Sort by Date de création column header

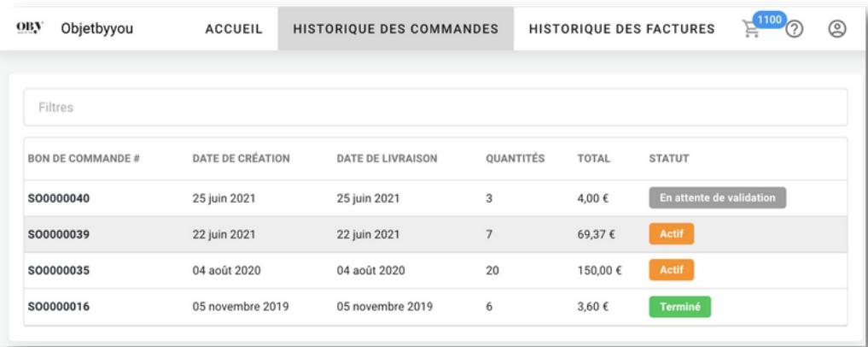(x=242, y=158)
